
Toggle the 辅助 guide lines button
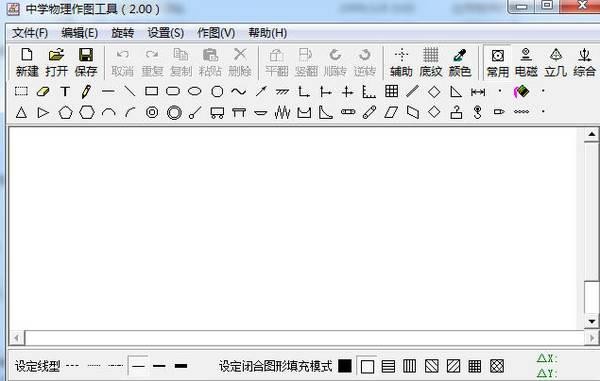(401, 63)
